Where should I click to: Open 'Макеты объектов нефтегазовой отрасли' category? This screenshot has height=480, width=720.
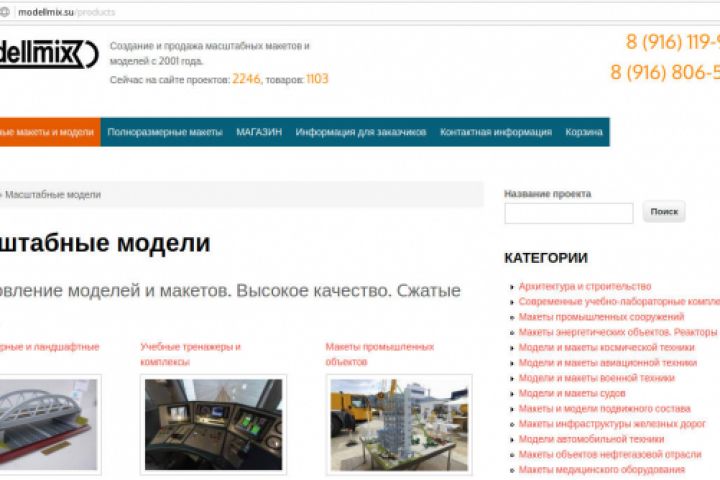(610, 454)
